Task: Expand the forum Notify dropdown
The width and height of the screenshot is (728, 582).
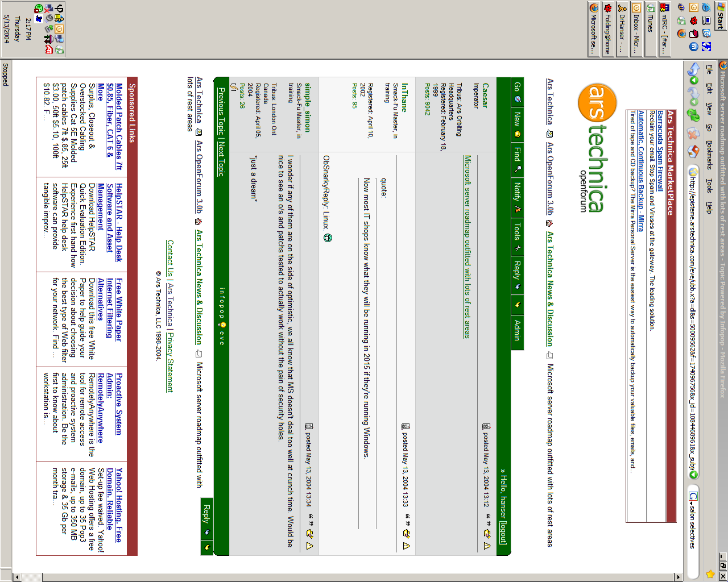Action: pos(517,198)
